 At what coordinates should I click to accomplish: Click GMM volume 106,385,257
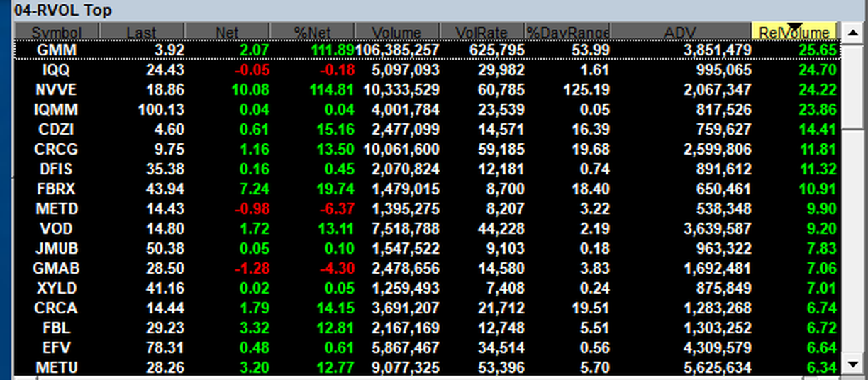pos(397,50)
